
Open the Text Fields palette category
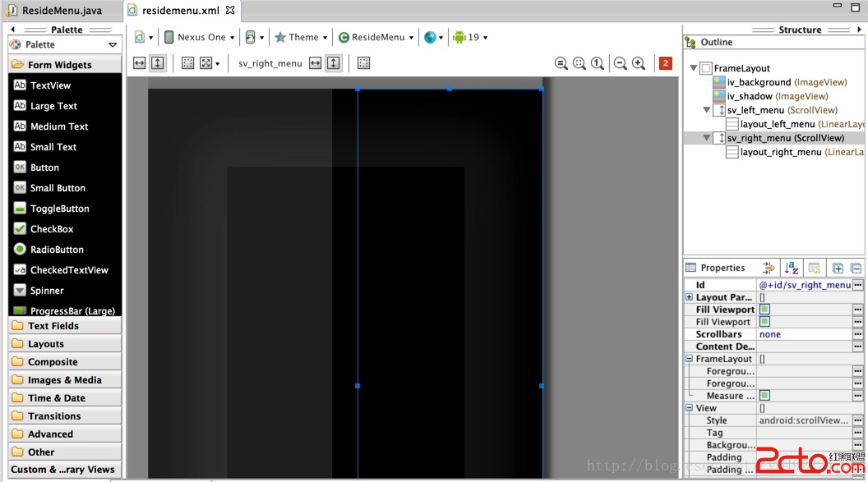coord(65,325)
